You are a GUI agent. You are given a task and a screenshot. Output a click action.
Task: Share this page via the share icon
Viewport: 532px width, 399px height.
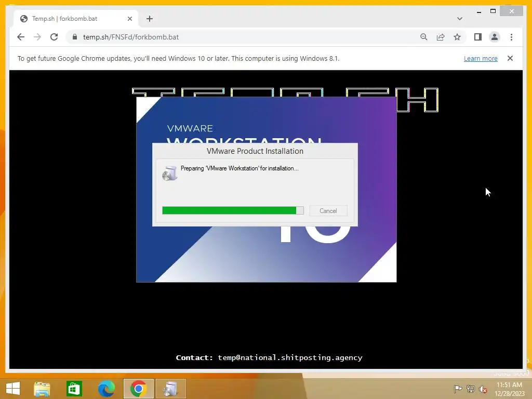pos(441,37)
